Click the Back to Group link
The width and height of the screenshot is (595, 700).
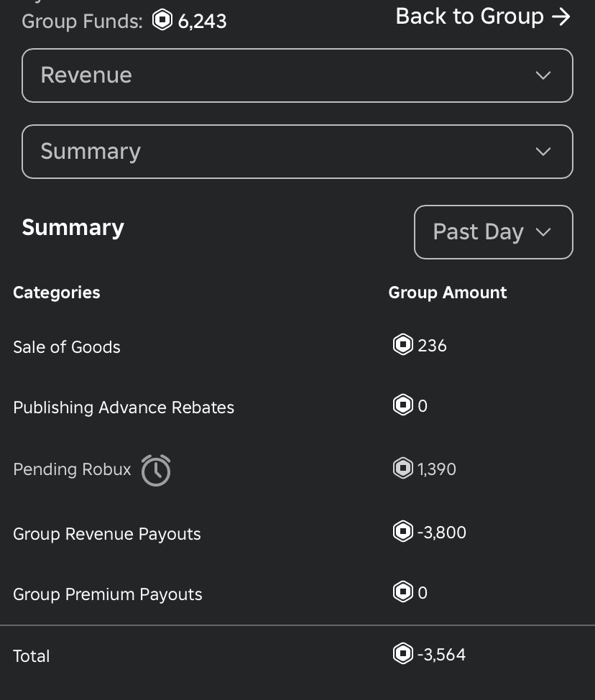(483, 17)
